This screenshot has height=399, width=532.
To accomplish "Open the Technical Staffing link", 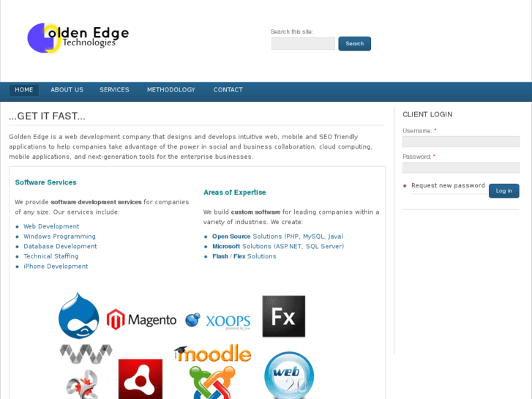I will click(51, 256).
